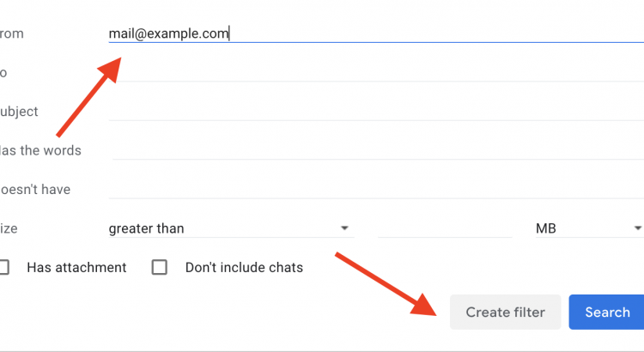Viewport: 644px width, 352px height.
Task: Click the "Has attachment" label text
Action: click(x=76, y=268)
